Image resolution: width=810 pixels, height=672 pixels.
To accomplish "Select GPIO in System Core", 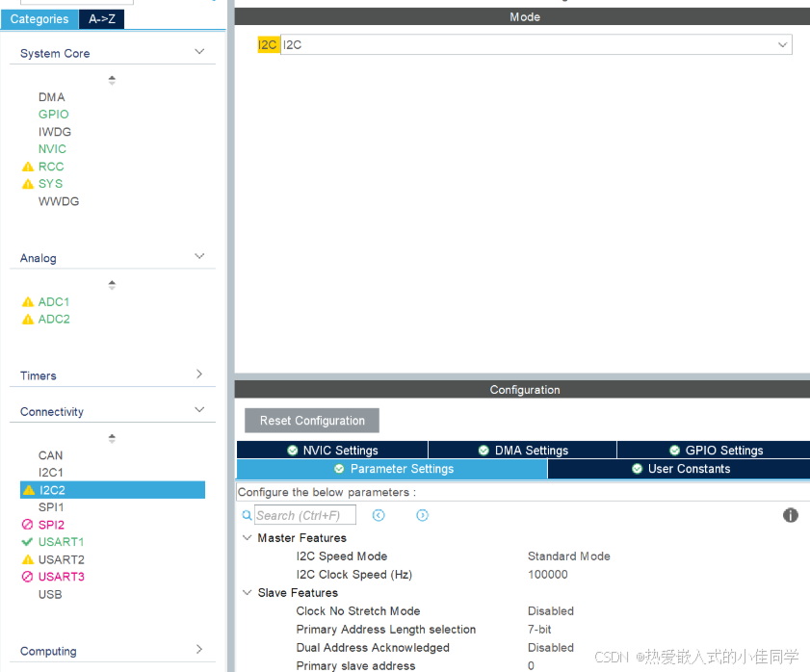I will click(54, 115).
